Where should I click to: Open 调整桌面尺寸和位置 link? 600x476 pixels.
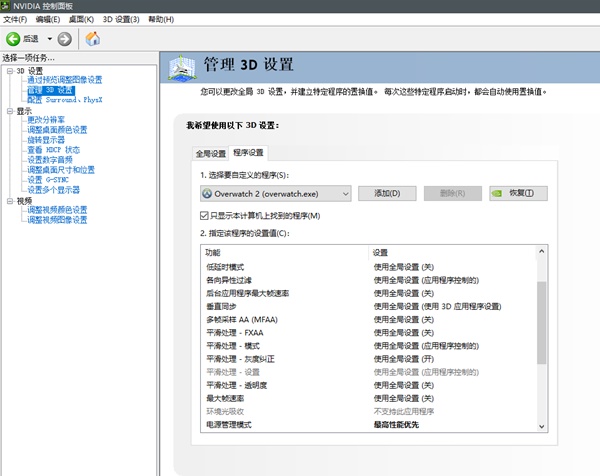61,170
